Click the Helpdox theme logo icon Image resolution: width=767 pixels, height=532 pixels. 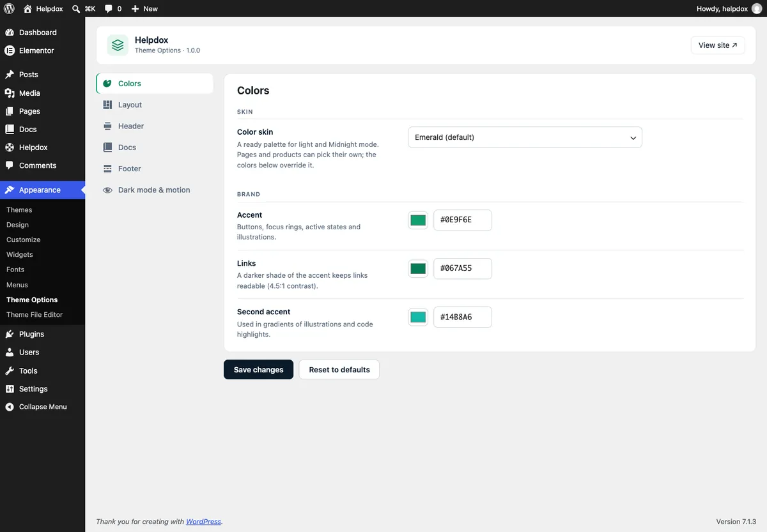pyautogui.click(x=118, y=45)
